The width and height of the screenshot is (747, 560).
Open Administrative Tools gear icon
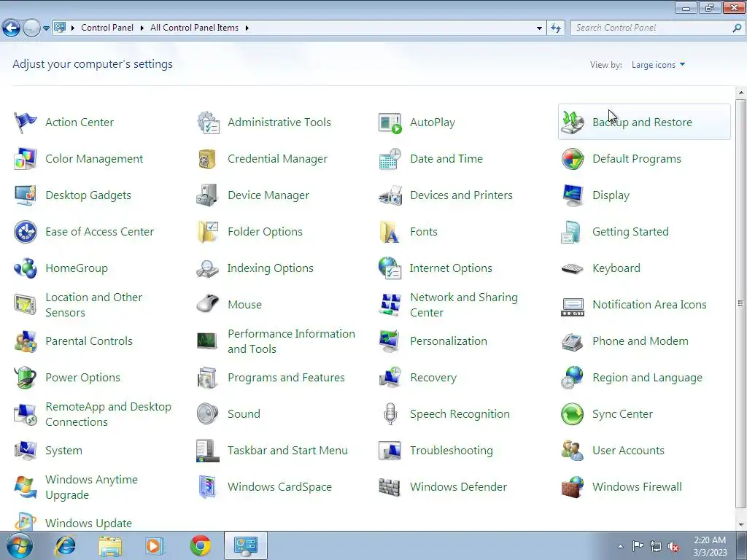[208, 122]
